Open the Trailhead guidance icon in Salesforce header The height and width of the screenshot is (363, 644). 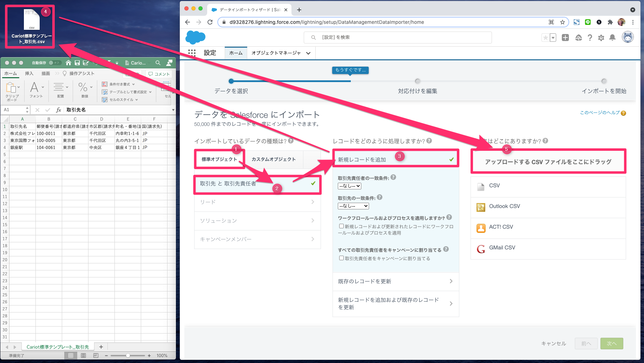point(579,38)
